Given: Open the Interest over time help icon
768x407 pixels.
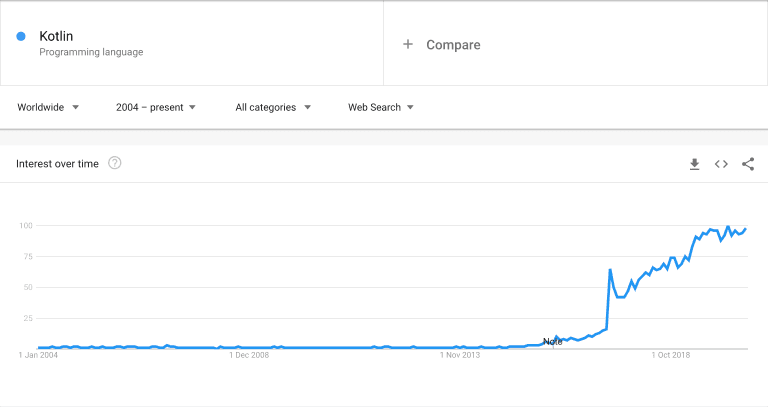Looking at the screenshot, I should click(115, 163).
